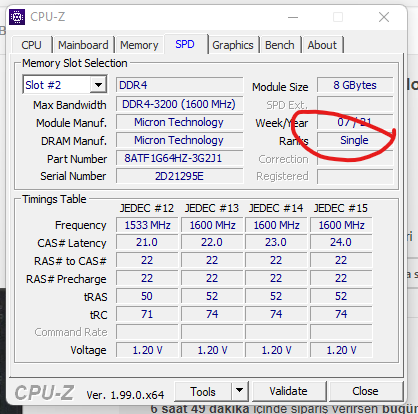Click the JEDEC #15 column header
The image size is (418, 414).
(x=341, y=208)
